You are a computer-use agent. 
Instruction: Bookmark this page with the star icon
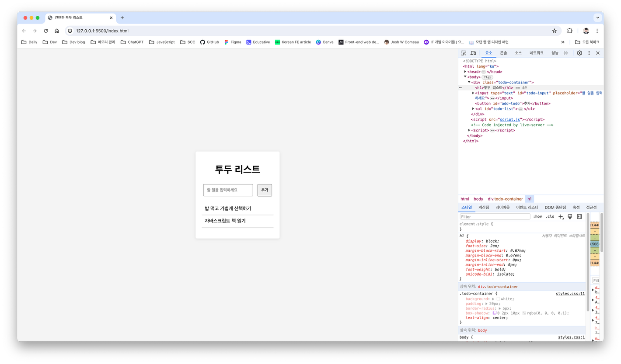(554, 31)
